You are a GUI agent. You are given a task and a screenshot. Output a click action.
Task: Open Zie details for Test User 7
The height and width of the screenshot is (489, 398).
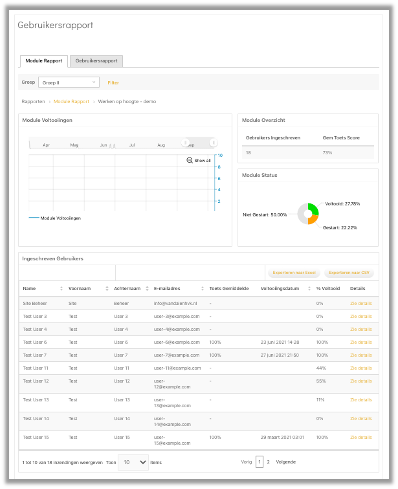coord(361,355)
